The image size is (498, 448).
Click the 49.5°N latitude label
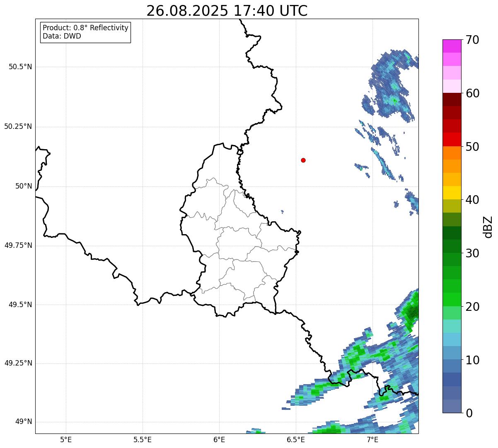(20, 305)
